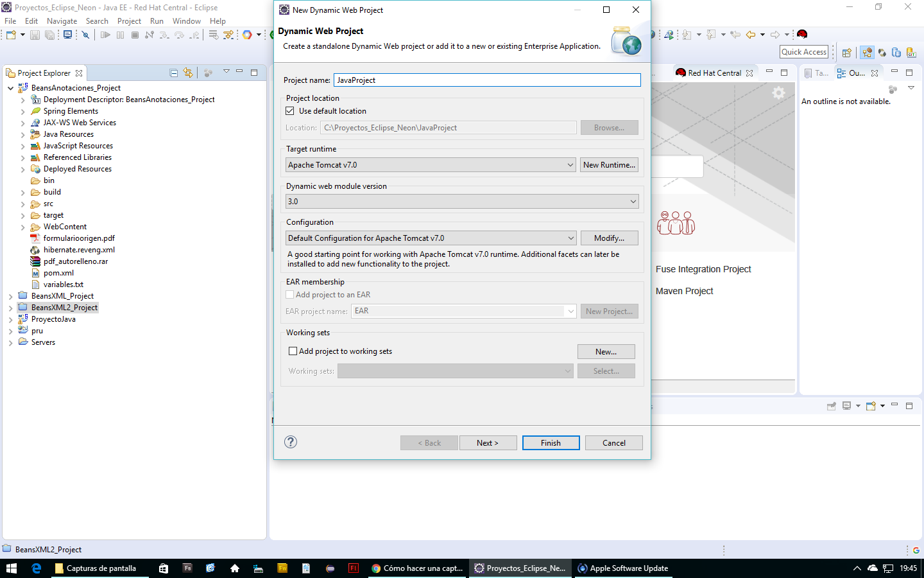
Task: Click the Step Return icon
Action: (x=194, y=35)
